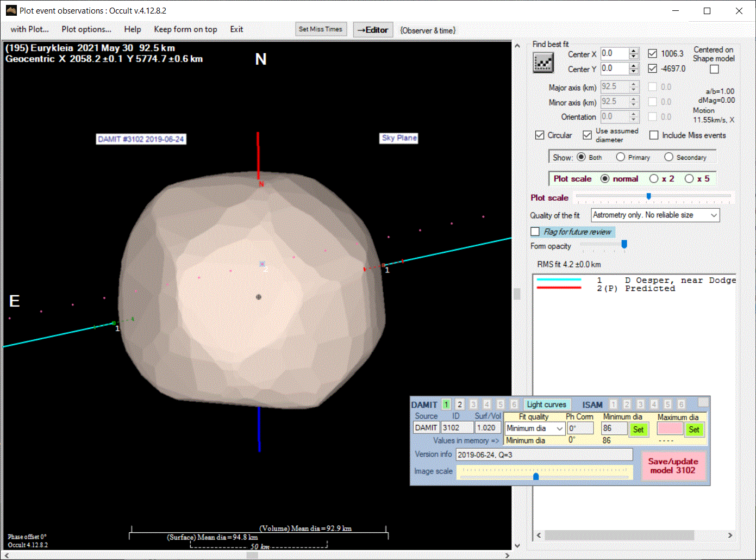756x560 pixels.
Task: Increase Center X with up spinner arrow
Action: point(634,51)
